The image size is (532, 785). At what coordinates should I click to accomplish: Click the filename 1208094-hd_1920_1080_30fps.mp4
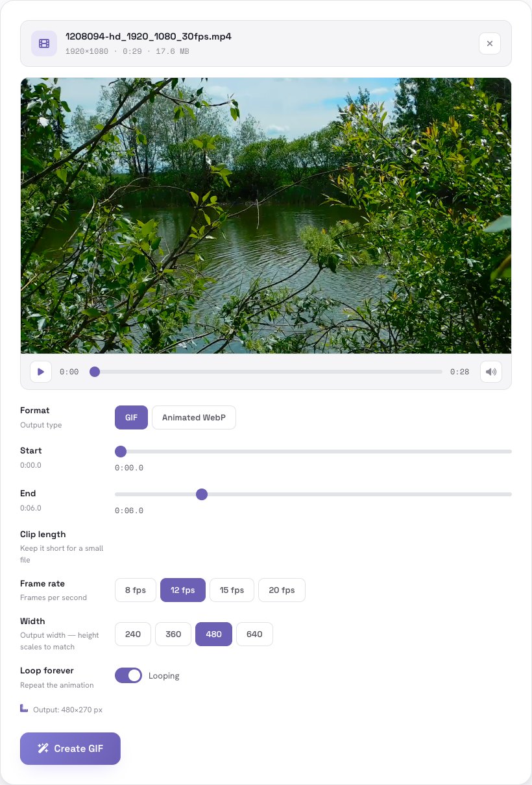[x=149, y=36]
